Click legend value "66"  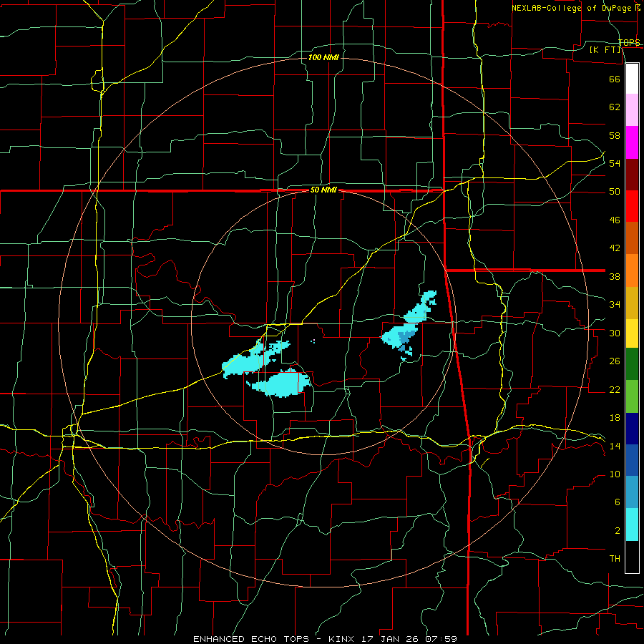point(615,79)
